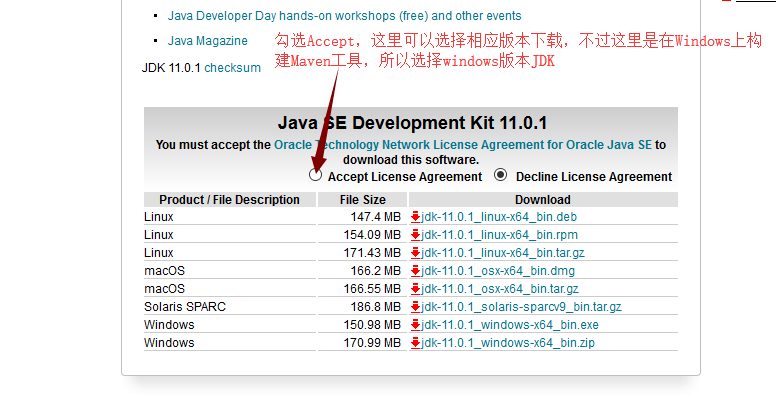Screen dimensions: 776x407
Task: Click red download arrow for osx dmg
Action: 415,271
